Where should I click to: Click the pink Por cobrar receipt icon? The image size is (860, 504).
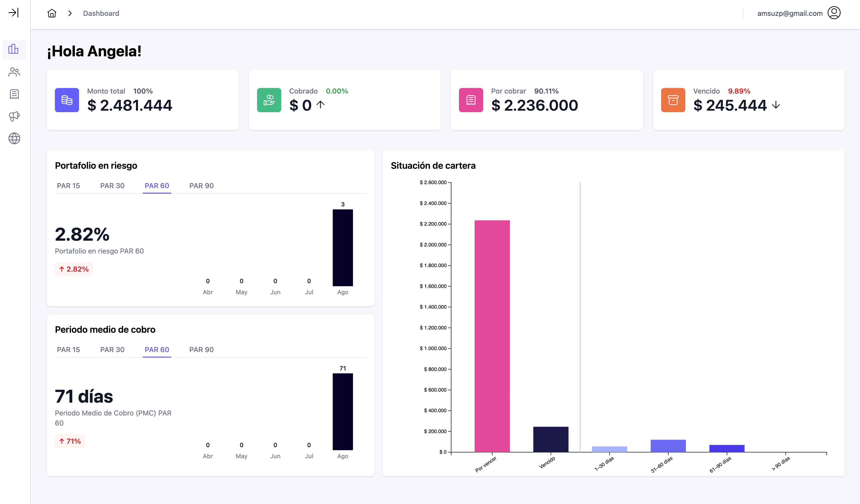click(471, 100)
